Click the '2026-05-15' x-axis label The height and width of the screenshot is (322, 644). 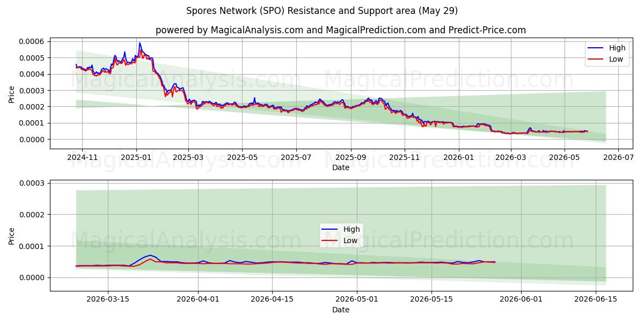(x=431, y=300)
